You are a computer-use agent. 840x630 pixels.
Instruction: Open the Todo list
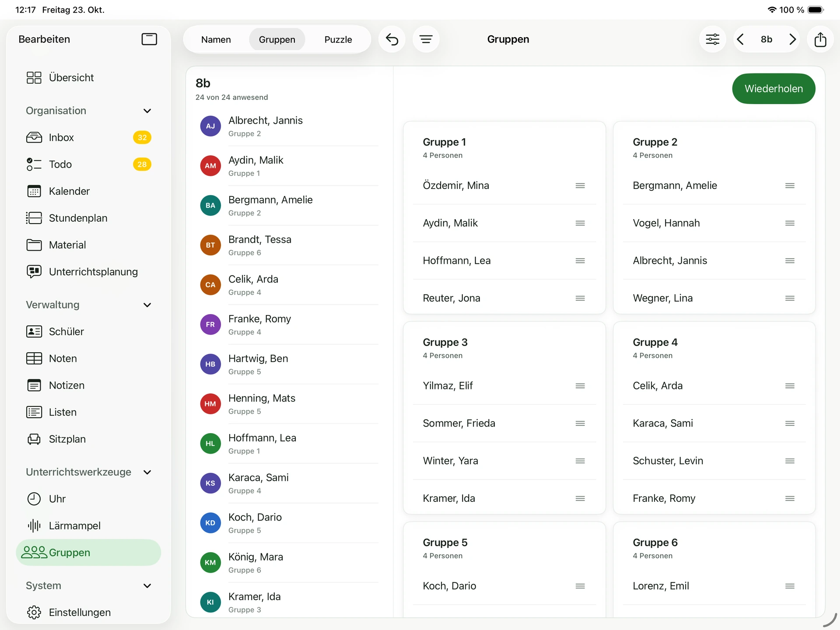(88, 164)
